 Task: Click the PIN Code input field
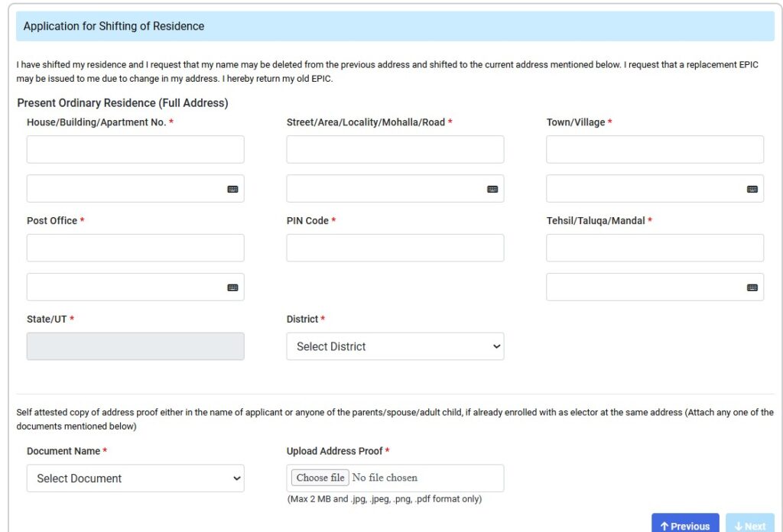tap(395, 248)
